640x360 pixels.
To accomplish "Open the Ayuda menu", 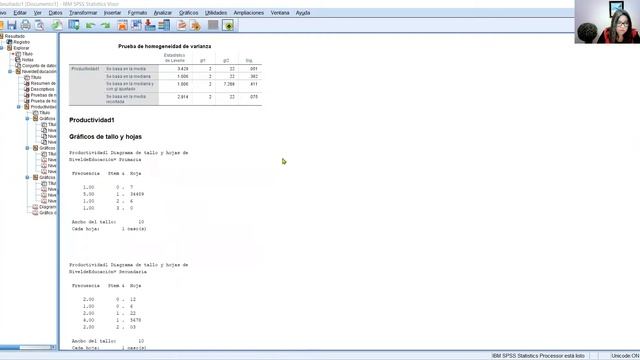I will click(x=302, y=13).
